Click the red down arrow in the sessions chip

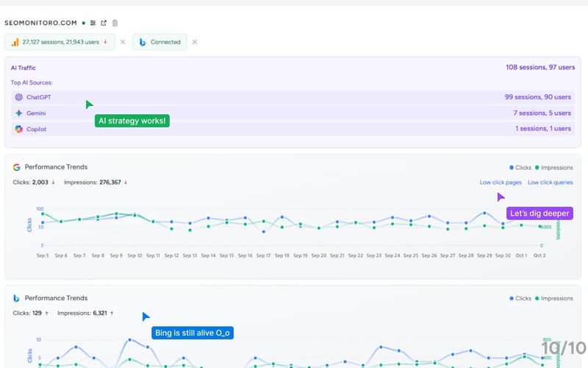pos(105,42)
